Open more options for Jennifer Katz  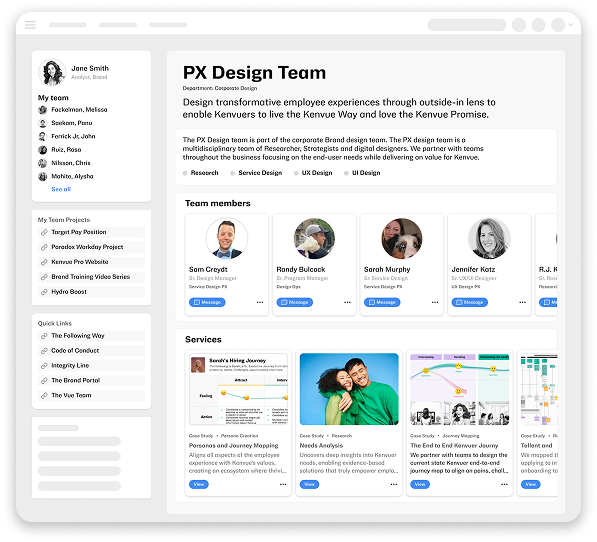coord(523,302)
